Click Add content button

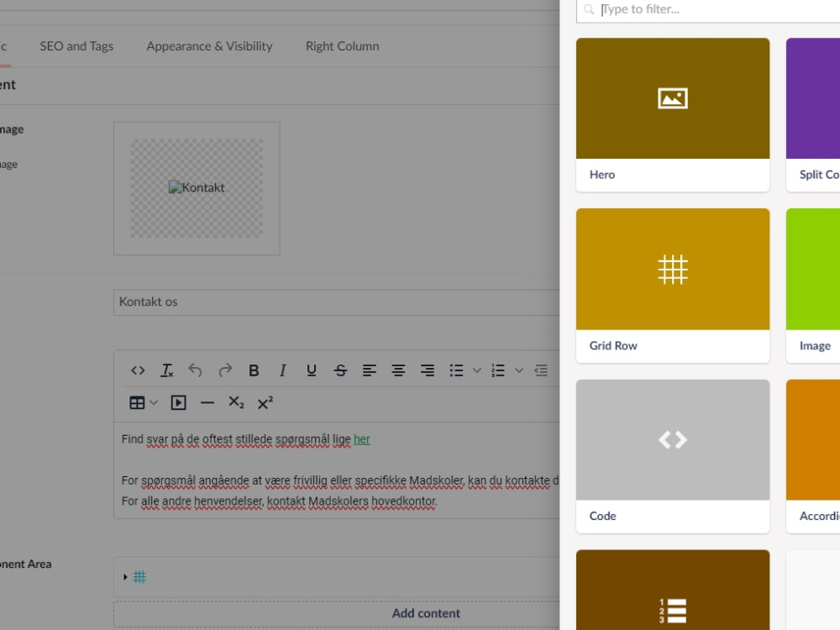tap(426, 613)
